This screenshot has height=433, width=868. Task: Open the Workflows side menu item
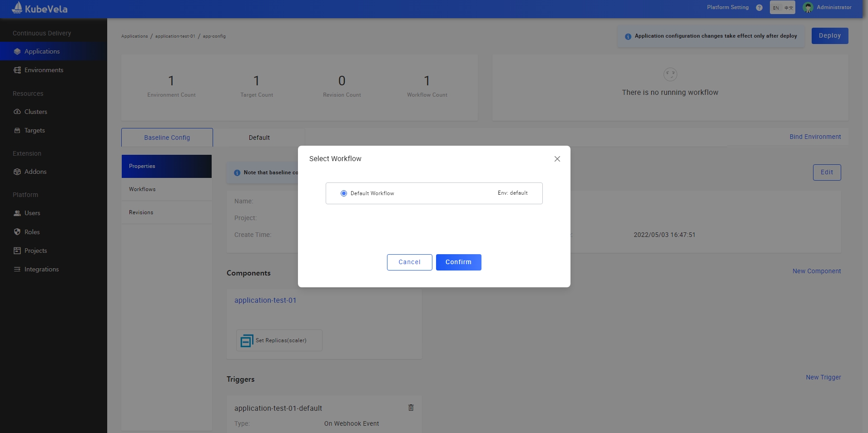[x=142, y=189]
